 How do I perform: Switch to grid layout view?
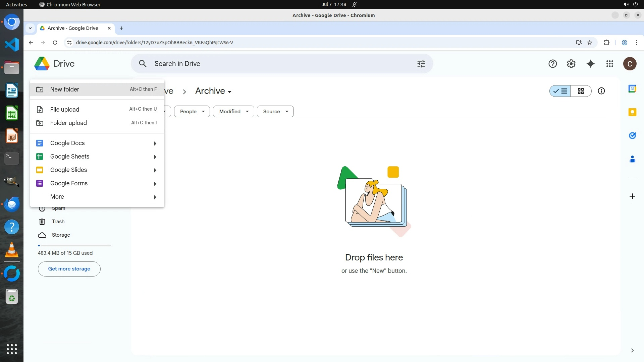click(x=581, y=91)
